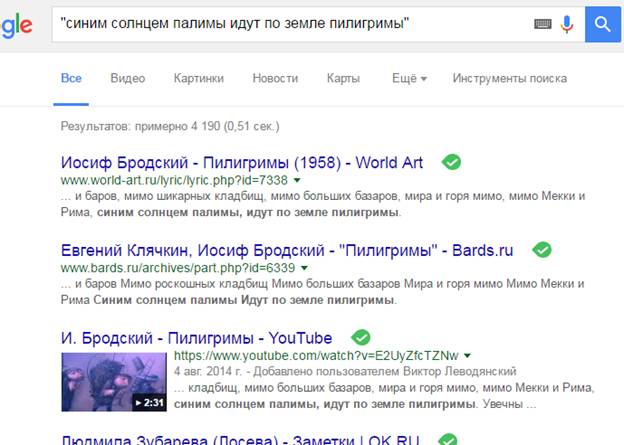Image resolution: width=624 pixels, height=445 pixels.
Task: Open the Ещё dropdown menu
Action: pyautogui.click(x=409, y=78)
